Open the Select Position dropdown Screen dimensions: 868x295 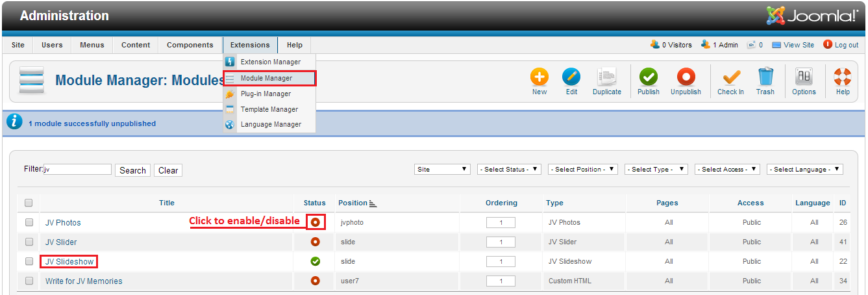[x=583, y=169]
